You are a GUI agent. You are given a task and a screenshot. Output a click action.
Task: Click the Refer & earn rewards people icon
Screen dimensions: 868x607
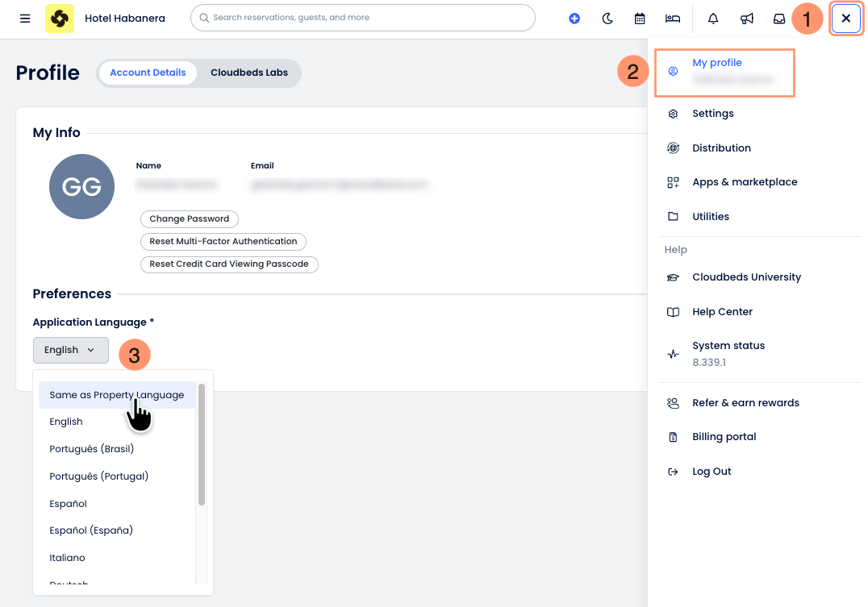(673, 403)
